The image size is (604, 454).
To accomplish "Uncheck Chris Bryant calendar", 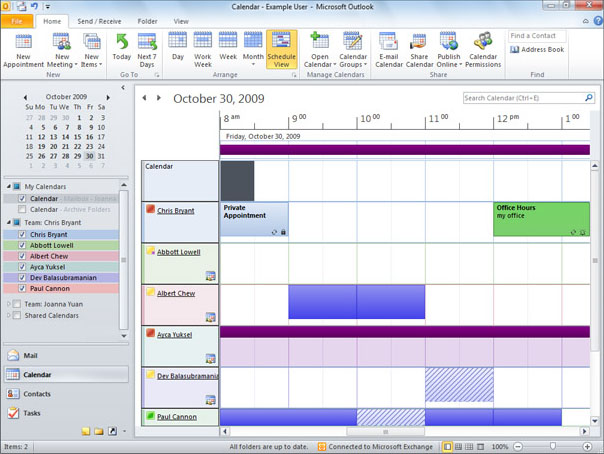I will pos(22,235).
